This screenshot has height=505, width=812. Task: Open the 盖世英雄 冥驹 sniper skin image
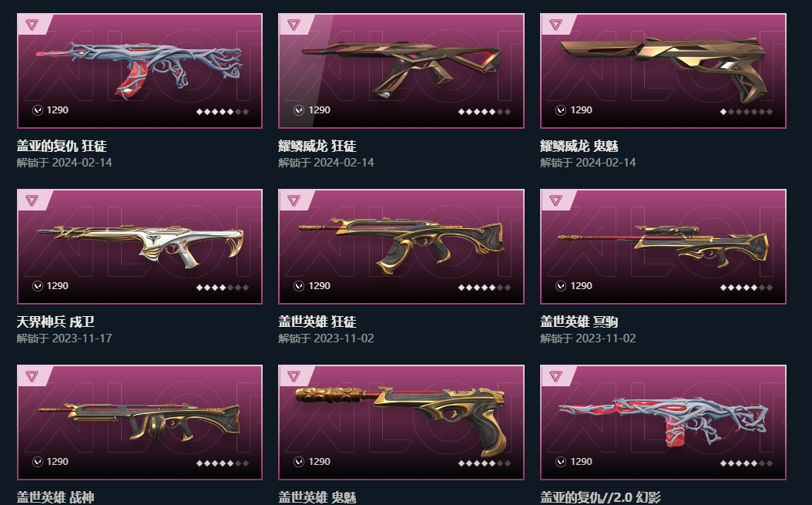[x=663, y=246]
